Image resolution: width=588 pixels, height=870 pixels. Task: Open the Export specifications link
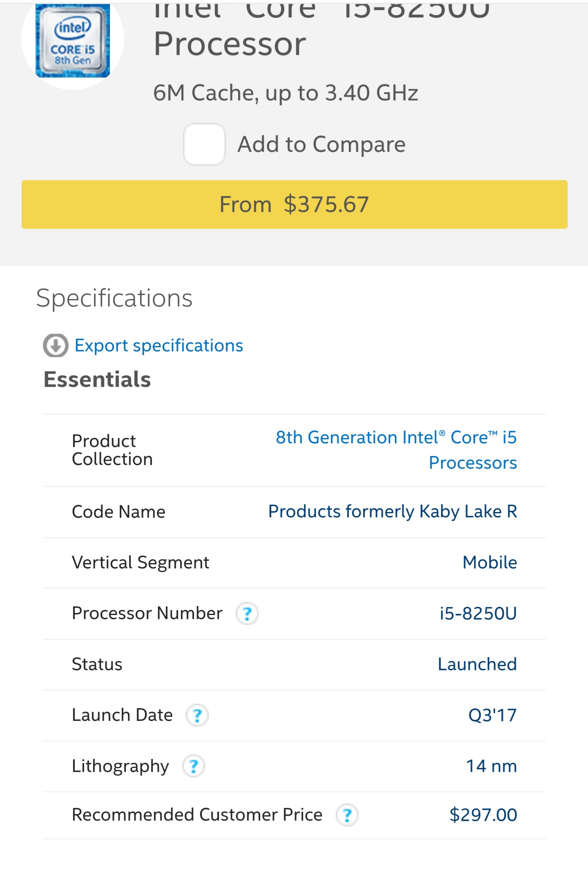coord(159,346)
